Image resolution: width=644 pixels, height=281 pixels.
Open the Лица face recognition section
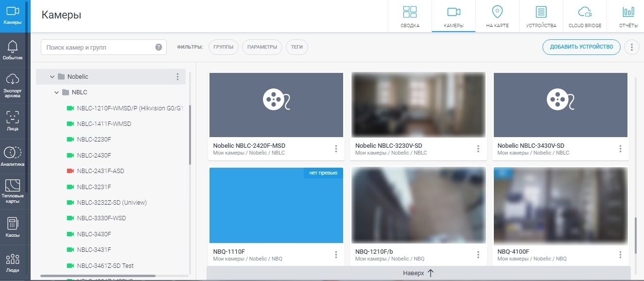click(13, 121)
